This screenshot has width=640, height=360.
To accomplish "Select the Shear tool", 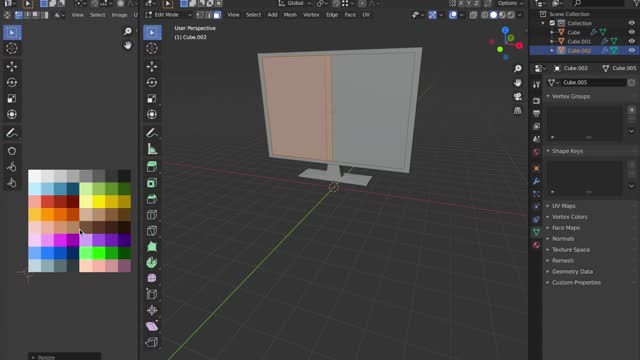I will click(152, 326).
